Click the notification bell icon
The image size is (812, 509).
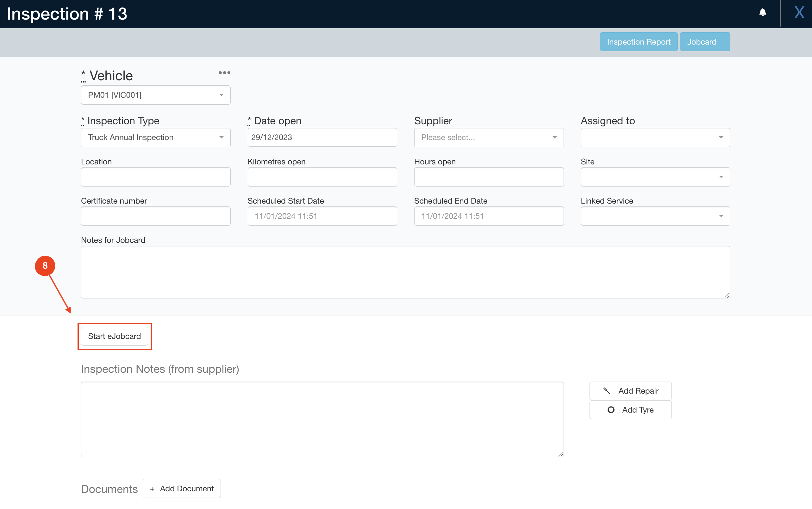tap(762, 13)
